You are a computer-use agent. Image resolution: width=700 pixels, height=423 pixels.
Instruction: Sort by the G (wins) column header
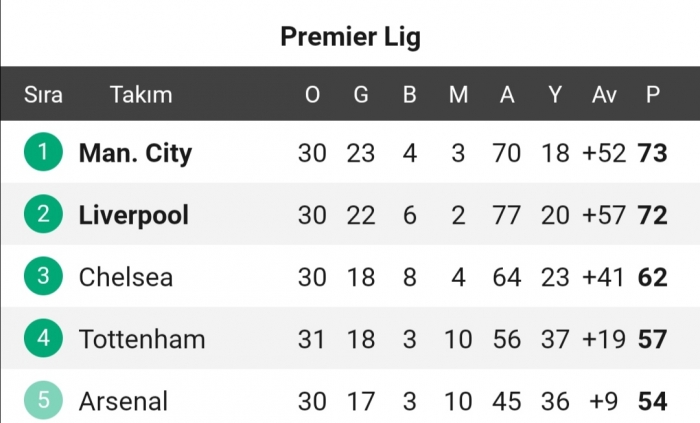coord(361,95)
